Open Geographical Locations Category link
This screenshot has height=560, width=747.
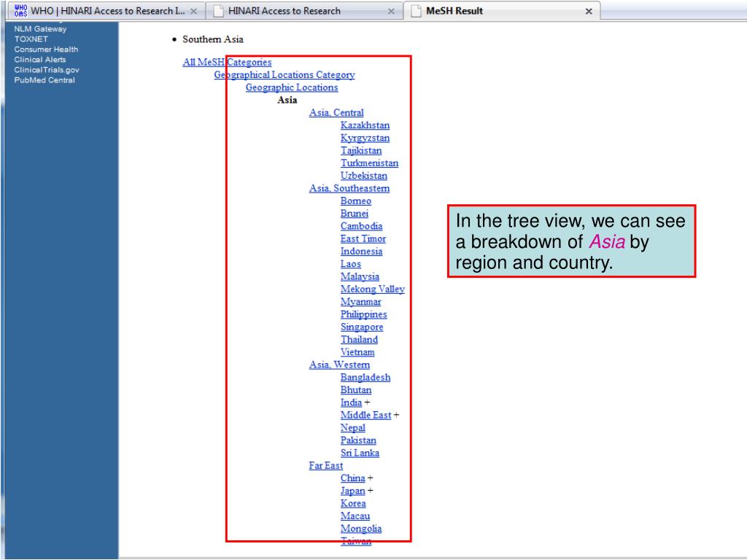tap(285, 75)
